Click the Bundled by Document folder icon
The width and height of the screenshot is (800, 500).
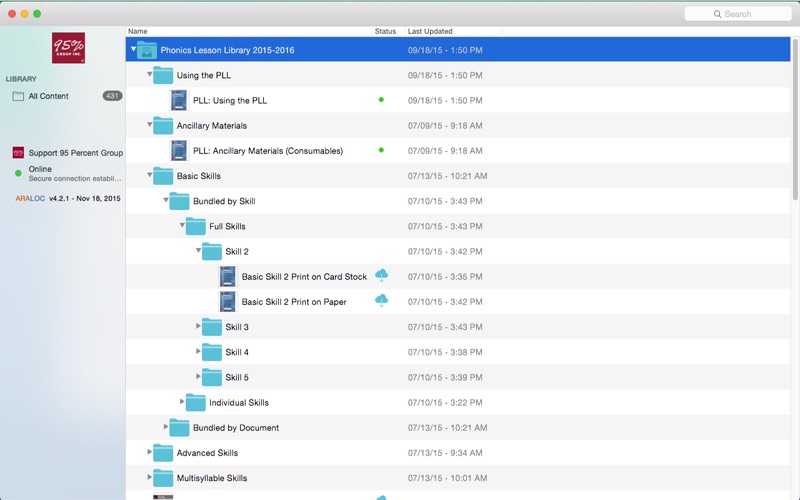180,428
